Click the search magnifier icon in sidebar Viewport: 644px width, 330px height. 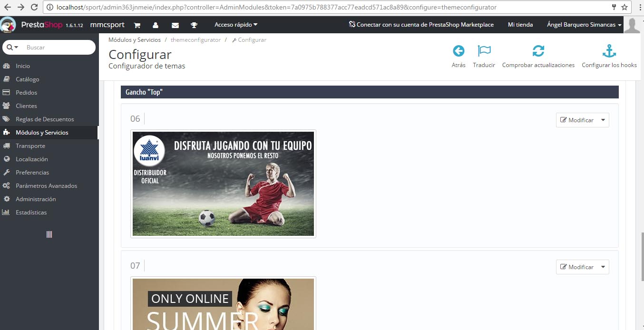click(10, 47)
